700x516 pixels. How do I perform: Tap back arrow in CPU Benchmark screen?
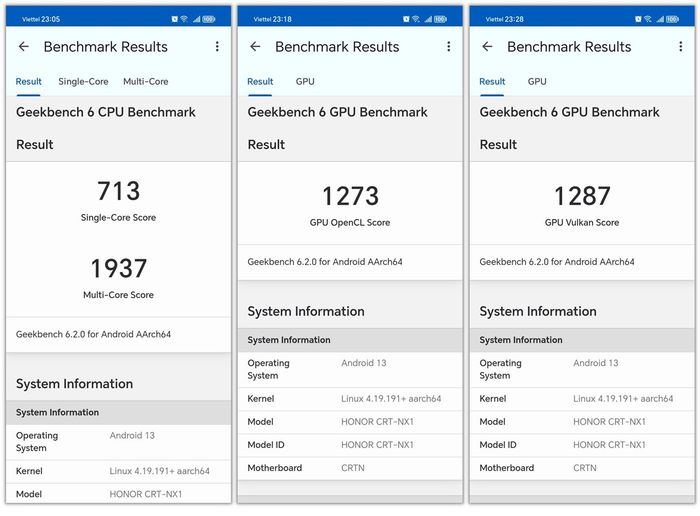(x=24, y=46)
